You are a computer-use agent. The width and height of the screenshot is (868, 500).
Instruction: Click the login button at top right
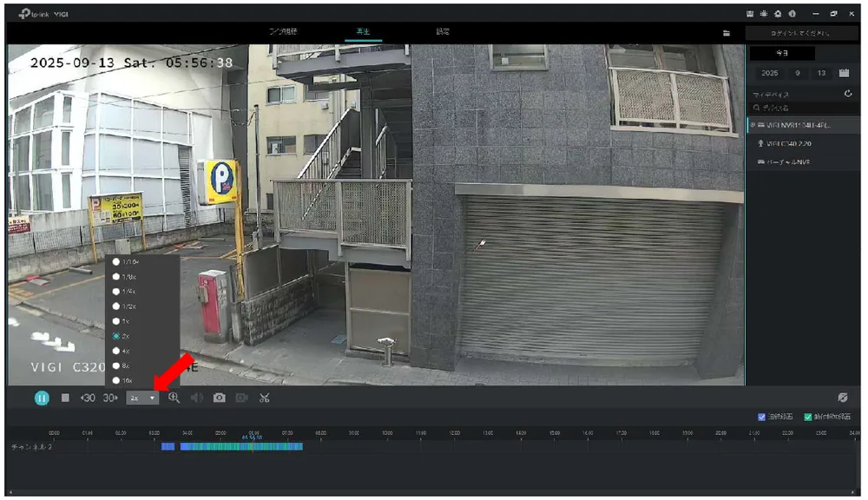pyautogui.click(x=800, y=33)
